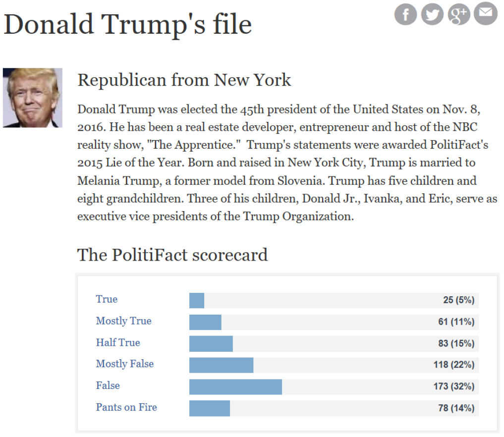The width and height of the screenshot is (504, 437).
Task: Open the True rulings link
Action: pos(107,299)
